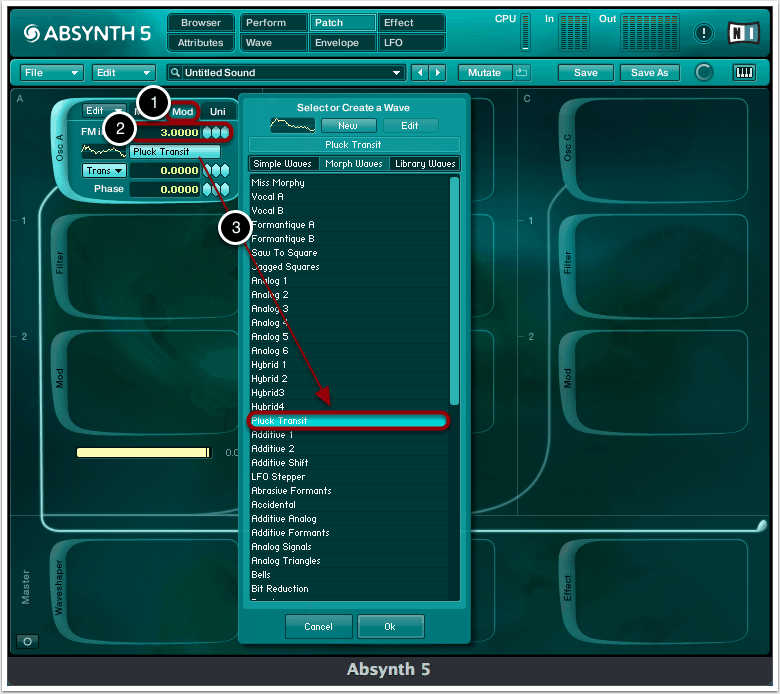Open the Trans dropdown in Osc A

[104, 171]
